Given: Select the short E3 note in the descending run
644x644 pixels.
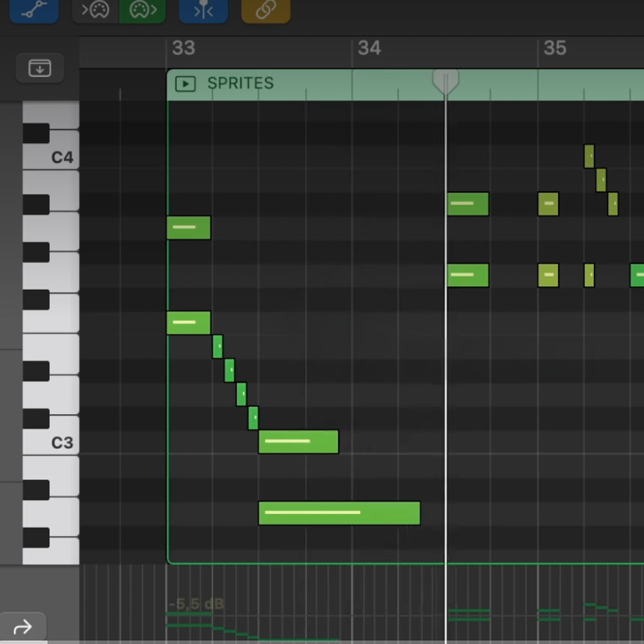Looking at the screenshot, I should pyautogui.click(x=218, y=346).
